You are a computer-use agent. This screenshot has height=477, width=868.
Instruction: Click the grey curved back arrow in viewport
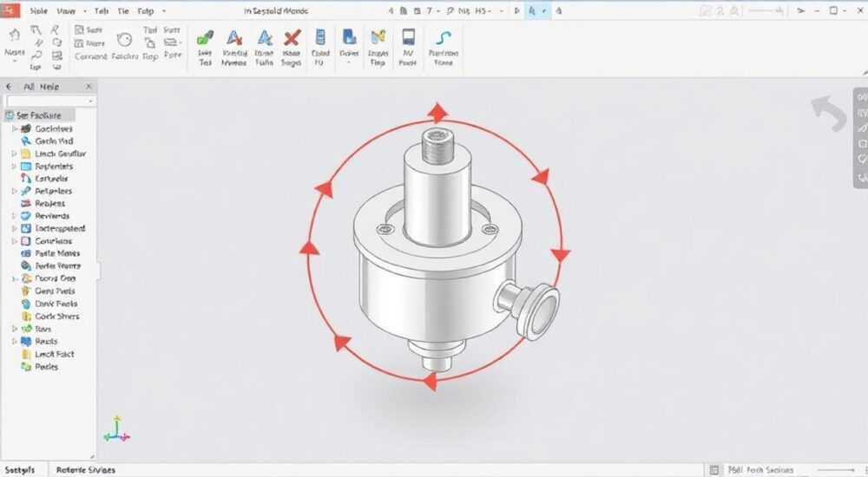point(829,113)
